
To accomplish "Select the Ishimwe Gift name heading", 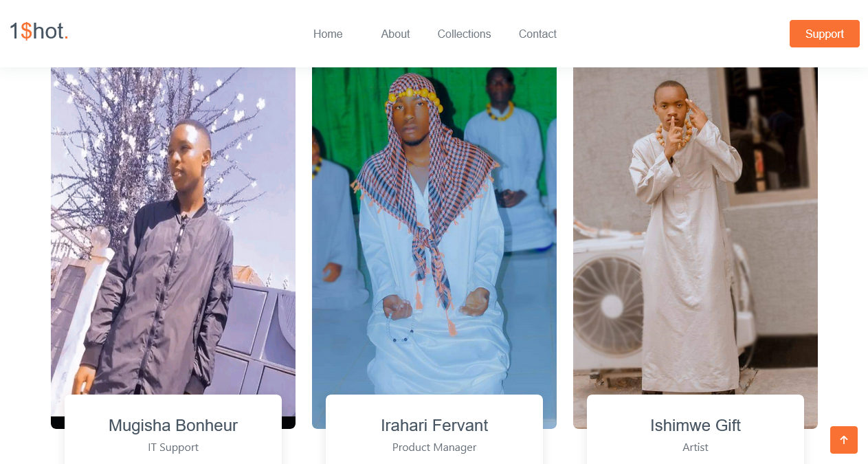I will [x=695, y=426].
